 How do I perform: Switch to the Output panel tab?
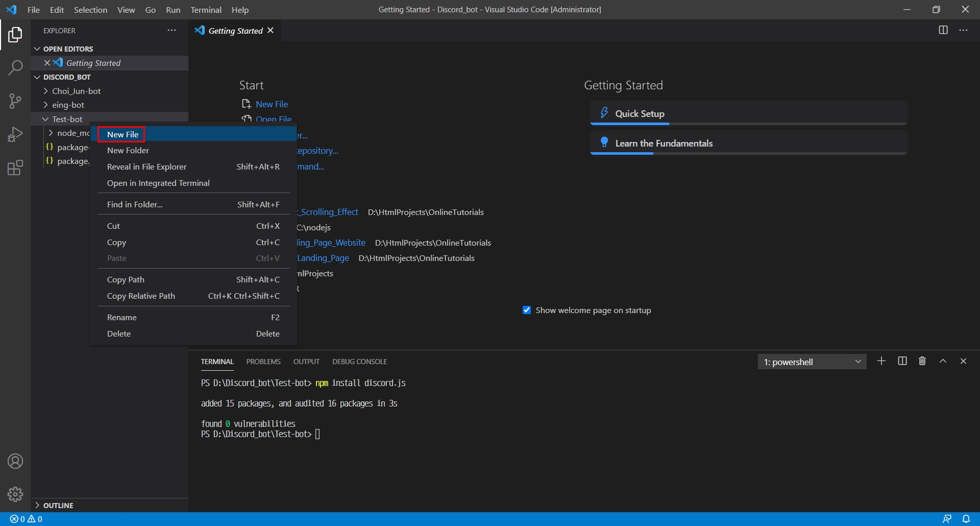(306, 362)
